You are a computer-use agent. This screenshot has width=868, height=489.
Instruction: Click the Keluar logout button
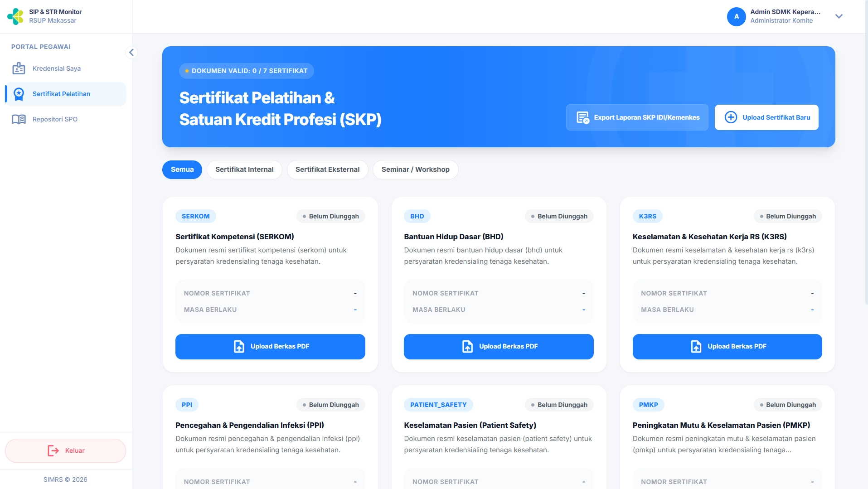click(65, 450)
